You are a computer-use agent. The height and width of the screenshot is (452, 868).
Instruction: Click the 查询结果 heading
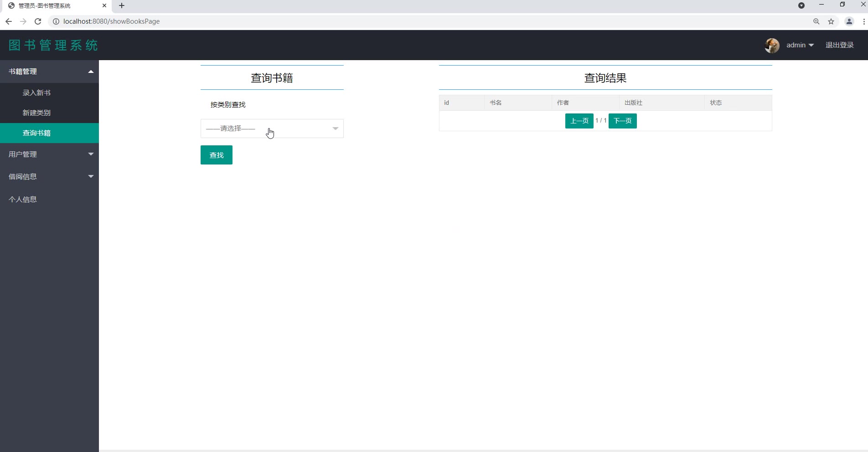(x=605, y=78)
